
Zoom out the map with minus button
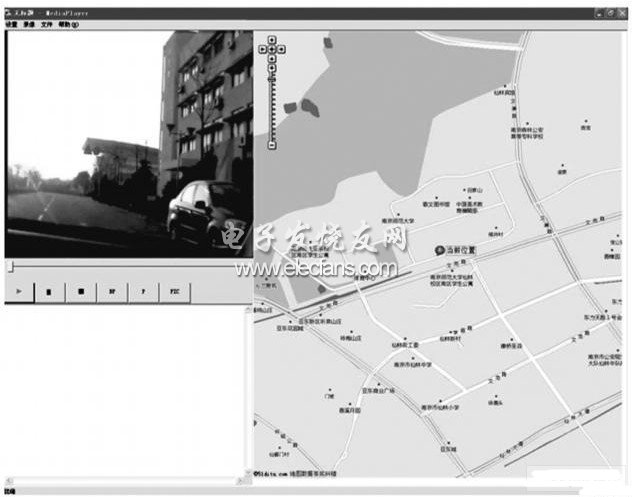pyautogui.click(x=271, y=146)
